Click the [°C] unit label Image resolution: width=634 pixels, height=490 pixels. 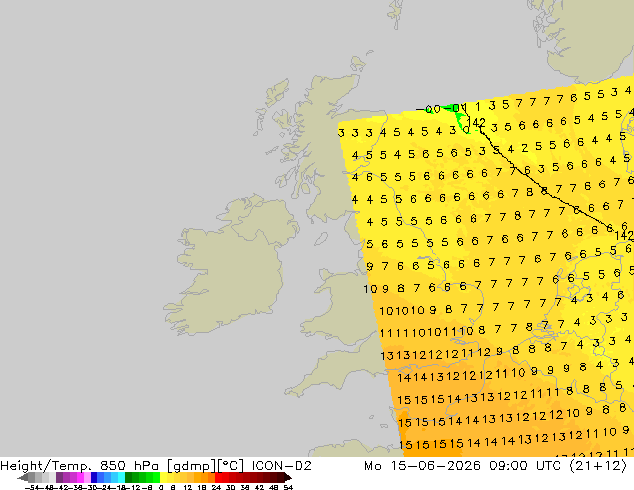pyautogui.click(x=231, y=466)
